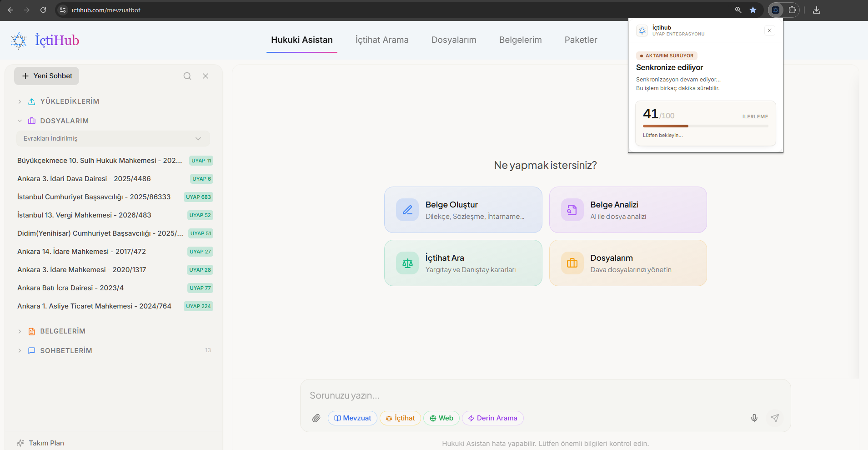Image resolution: width=868 pixels, height=450 pixels.
Task: Go back in browser history
Action: [10, 10]
